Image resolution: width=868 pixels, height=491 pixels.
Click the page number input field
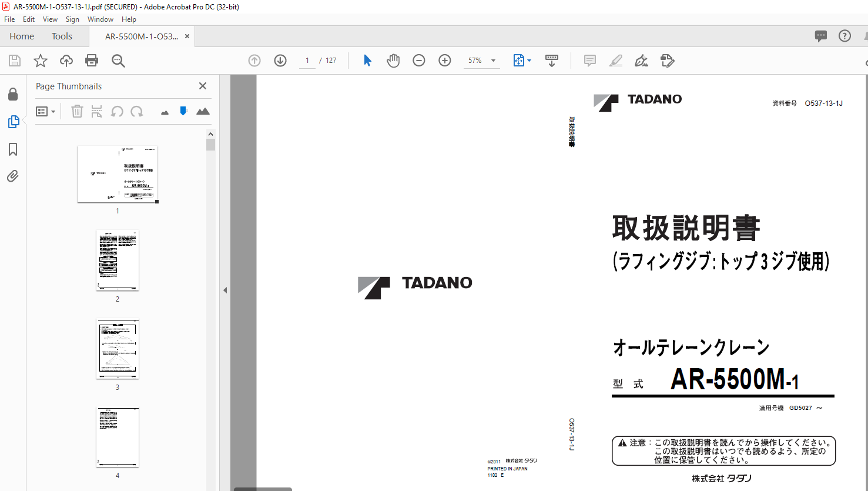pos(307,61)
